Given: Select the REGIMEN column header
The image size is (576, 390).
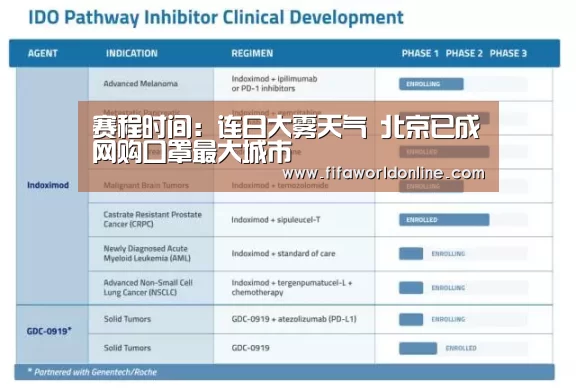Looking at the screenshot, I should click(x=252, y=54).
